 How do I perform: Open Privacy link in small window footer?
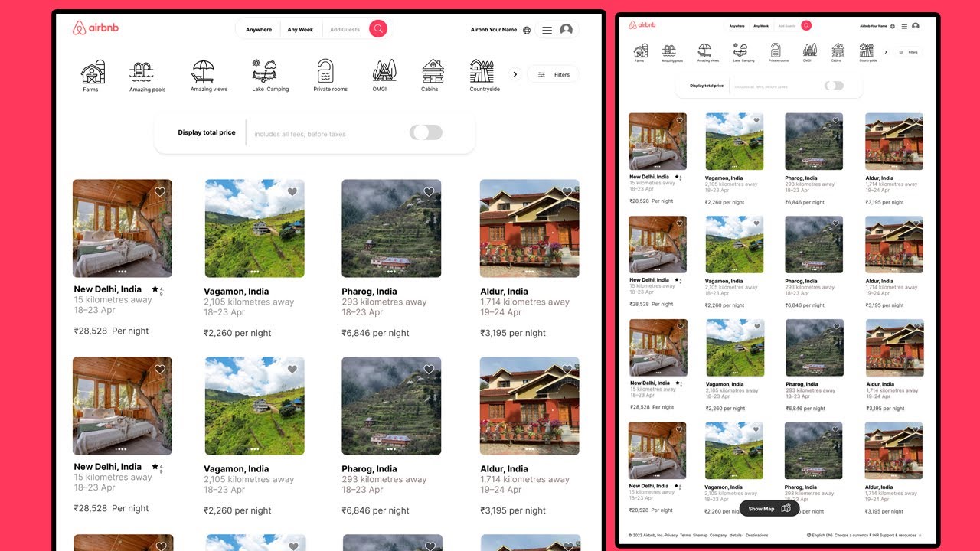(671, 536)
